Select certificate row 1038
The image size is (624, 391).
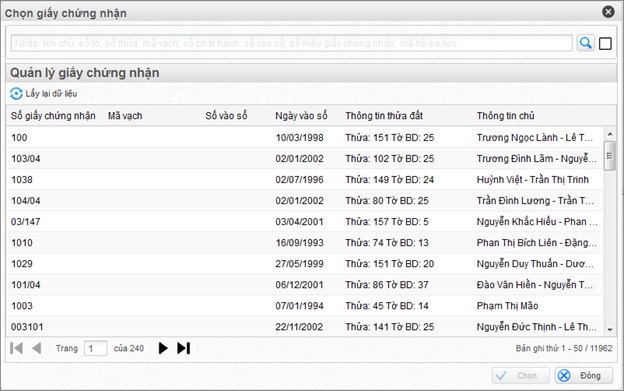point(305,180)
